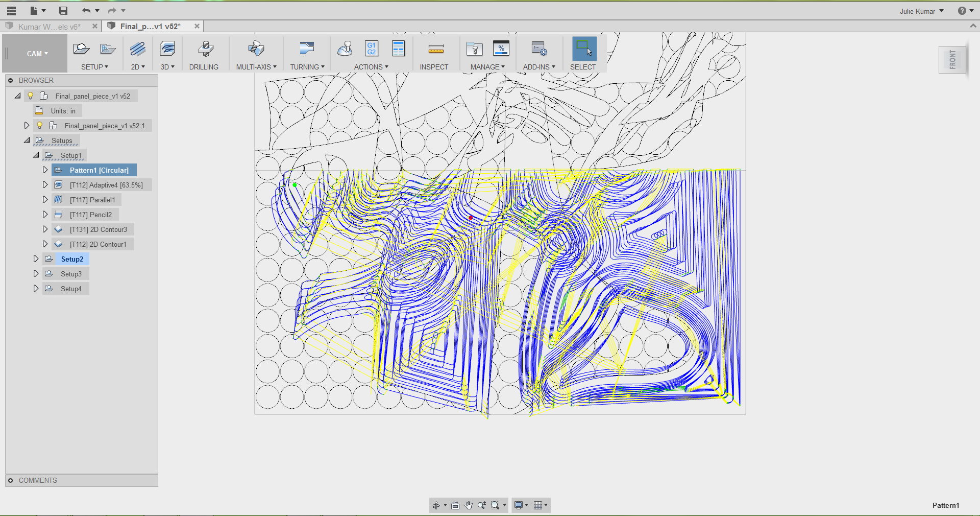Redo the last action
This screenshot has height=516, width=980.
[112, 11]
